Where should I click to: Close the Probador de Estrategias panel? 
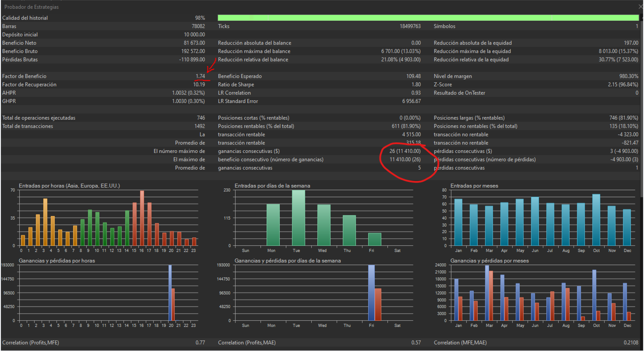[640, 7]
